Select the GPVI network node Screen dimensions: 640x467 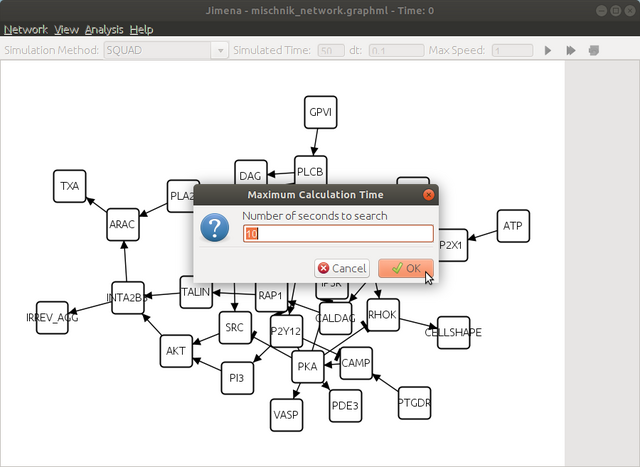coord(320,112)
